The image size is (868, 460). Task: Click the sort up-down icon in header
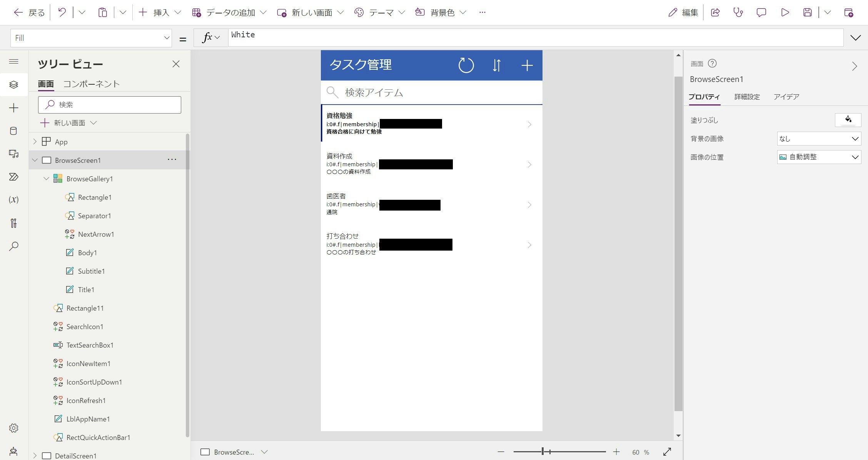coord(496,65)
